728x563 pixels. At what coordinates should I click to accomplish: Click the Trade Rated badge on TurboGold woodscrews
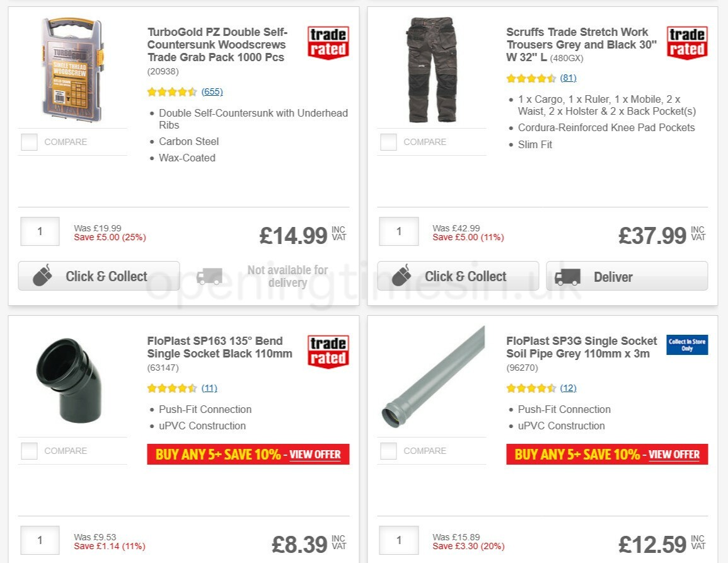(x=328, y=42)
